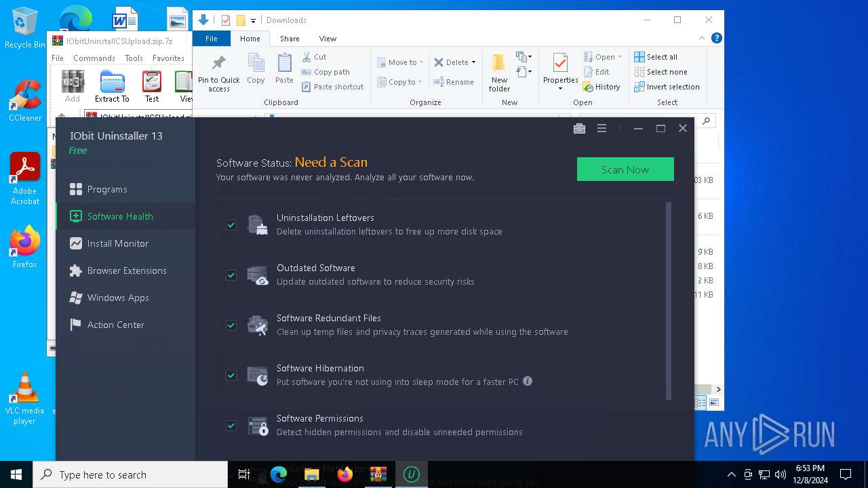Click Paste shortcut in Explorer ribbon

(x=333, y=87)
